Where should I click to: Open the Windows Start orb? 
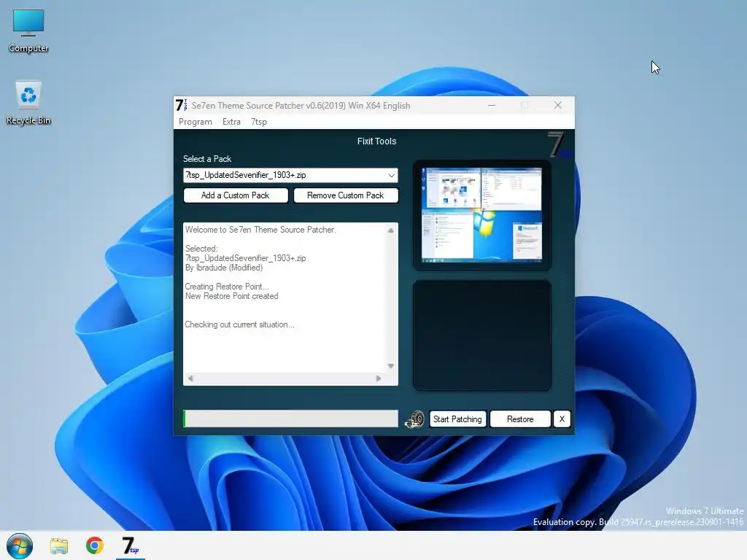(x=20, y=545)
